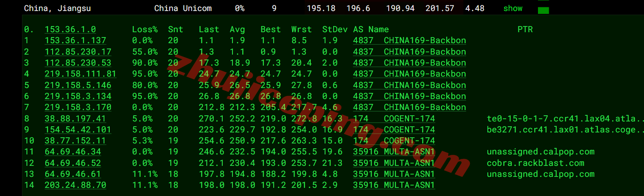Select unassigned.calpop.com PTR on hop 13

coord(541,174)
